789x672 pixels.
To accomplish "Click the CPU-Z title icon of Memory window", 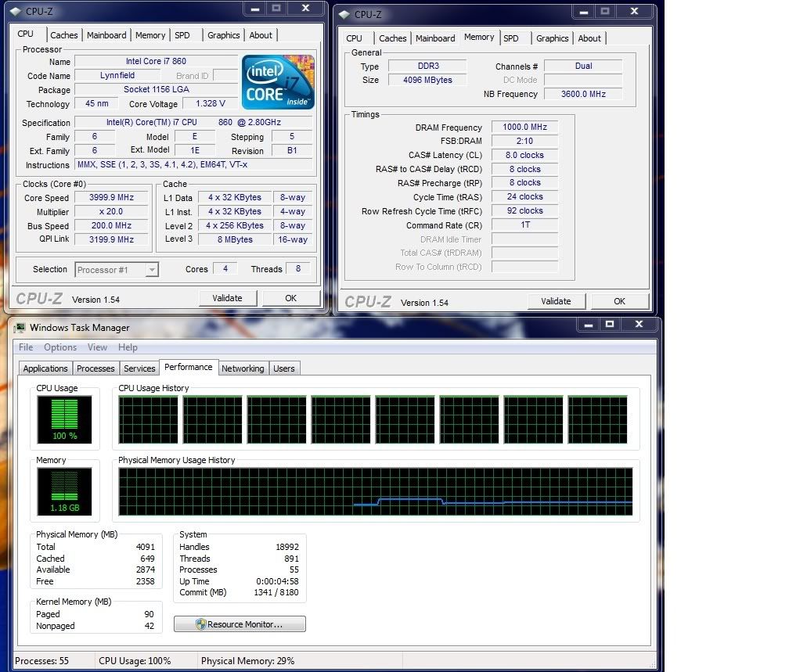I will [344, 15].
